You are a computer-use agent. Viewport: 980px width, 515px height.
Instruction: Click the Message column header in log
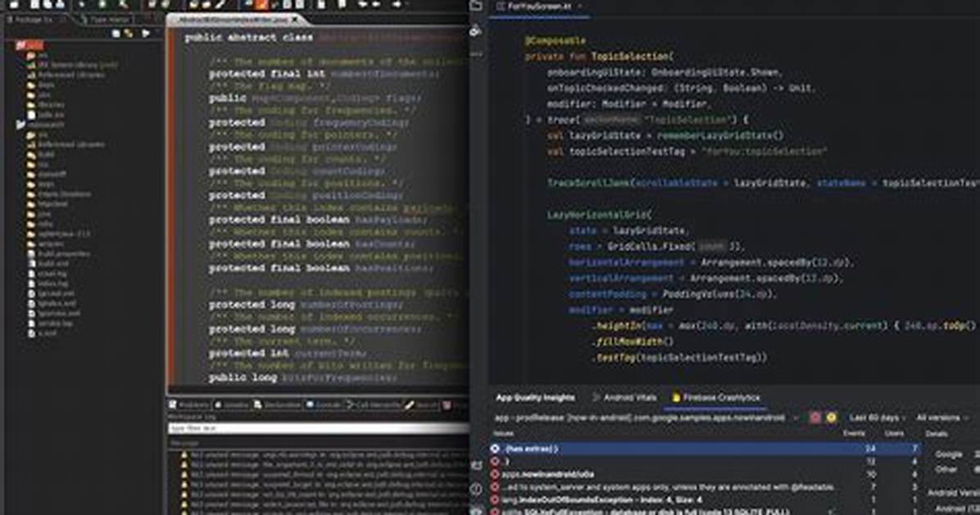click(x=184, y=443)
